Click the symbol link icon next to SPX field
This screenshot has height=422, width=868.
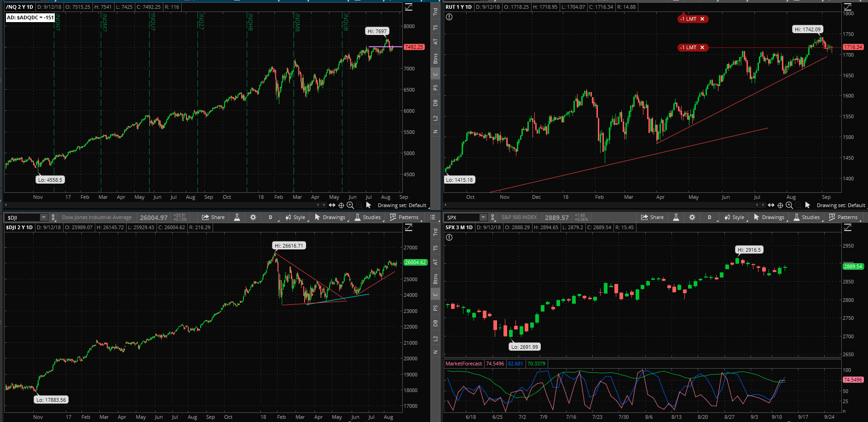tap(493, 217)
